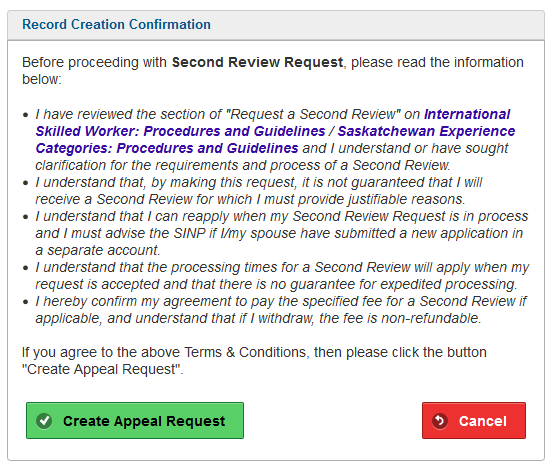Click the green checkmark icon on Create Appeal Request

[x=44, y=421]
